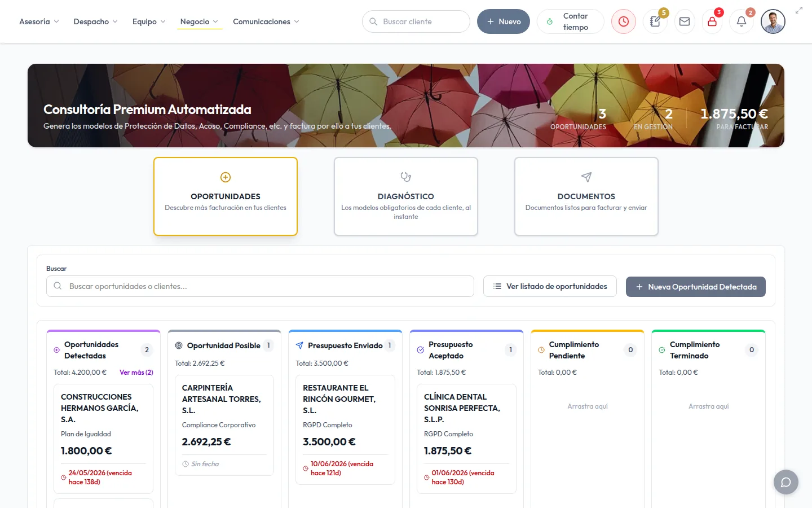Open the Construcciones Hermanos García card

(103, 439)
